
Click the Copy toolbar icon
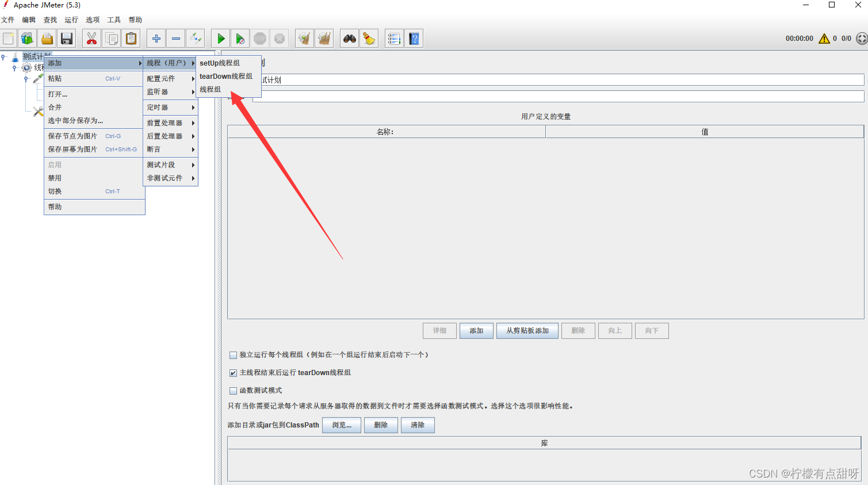click(x=112, y=39)
